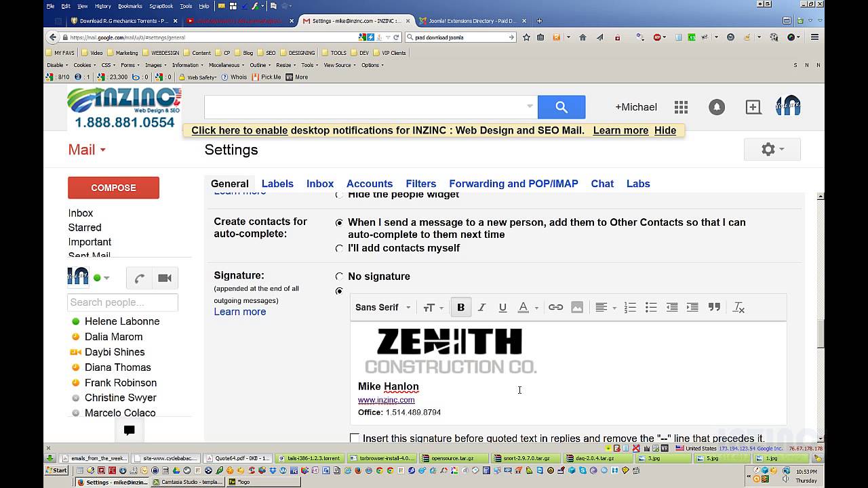Open Firefox History menu

click(103, 5)
